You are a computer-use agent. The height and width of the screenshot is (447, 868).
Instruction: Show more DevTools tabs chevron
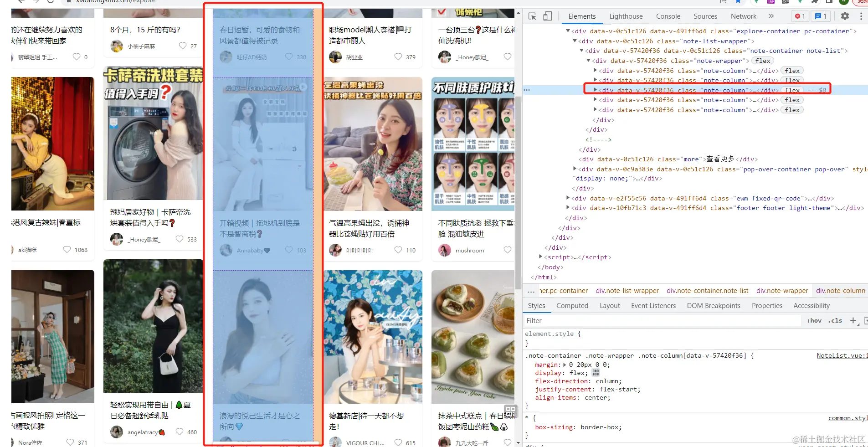pos(771,16)
